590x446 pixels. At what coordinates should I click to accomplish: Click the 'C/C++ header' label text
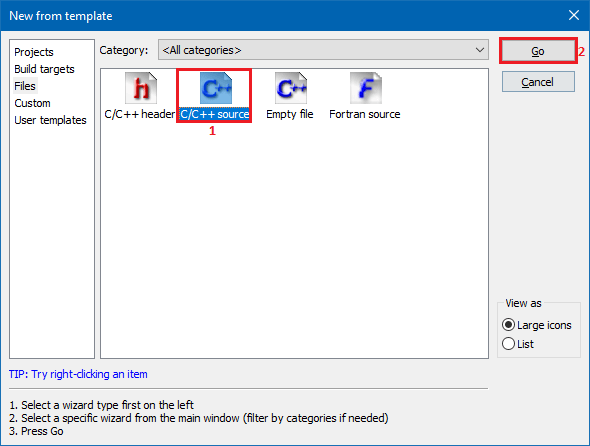[x=140, y=114]
